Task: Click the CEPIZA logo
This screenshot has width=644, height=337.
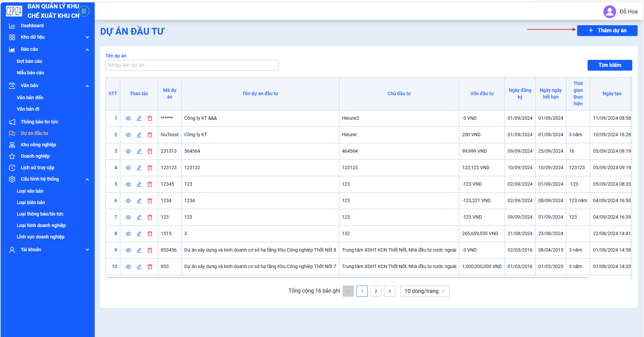Action: (14, 11)
